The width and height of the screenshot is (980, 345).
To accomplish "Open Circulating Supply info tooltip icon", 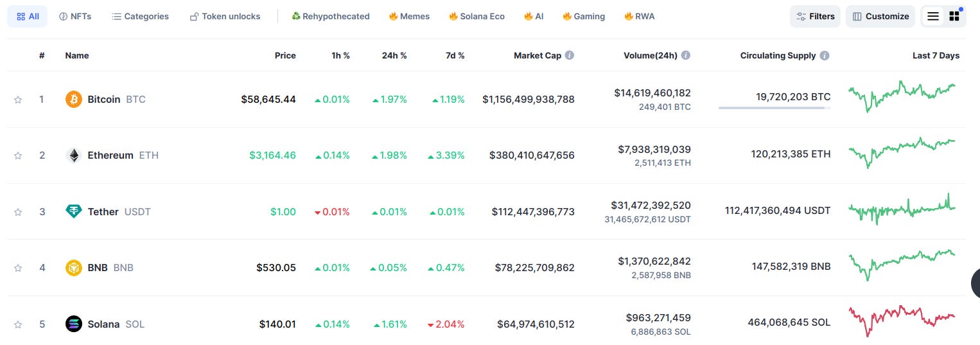I will [x=825, y=55].
